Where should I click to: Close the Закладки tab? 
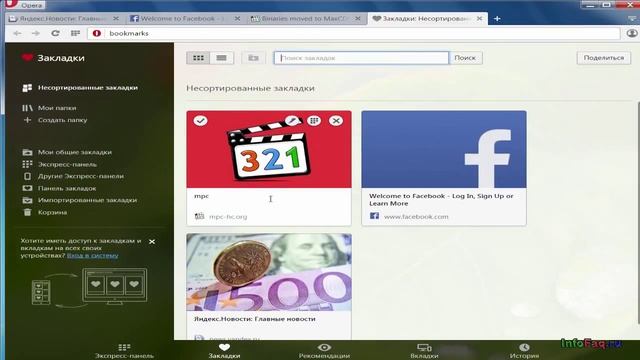click(x=480, y=19)
